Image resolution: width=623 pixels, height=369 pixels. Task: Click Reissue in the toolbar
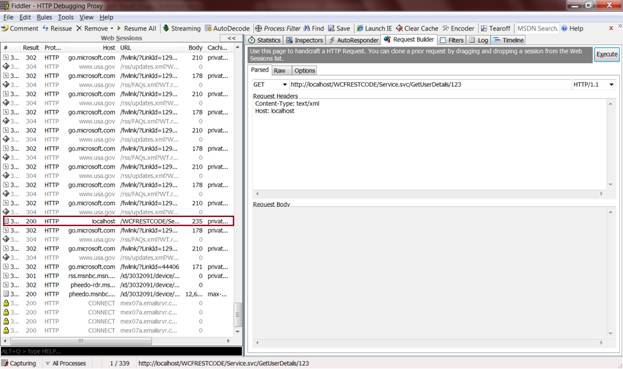tap(57, 28)
